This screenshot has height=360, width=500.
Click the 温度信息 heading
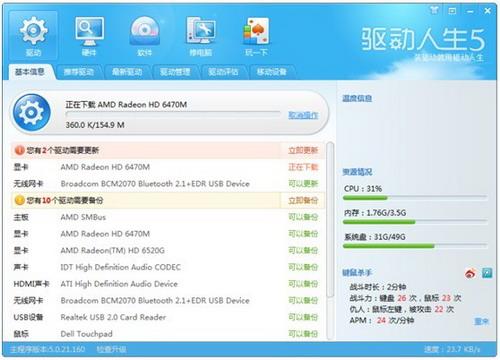point(357,98)
